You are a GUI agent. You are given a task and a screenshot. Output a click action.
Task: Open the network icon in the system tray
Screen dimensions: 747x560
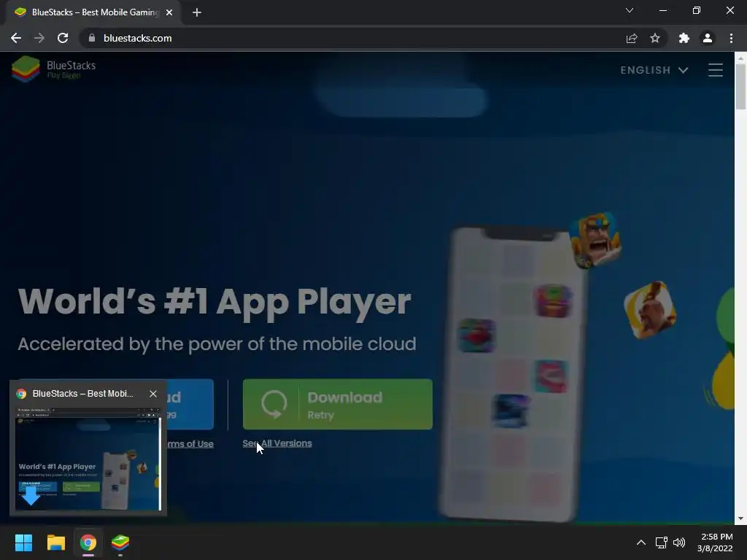(x=661, y=542)
